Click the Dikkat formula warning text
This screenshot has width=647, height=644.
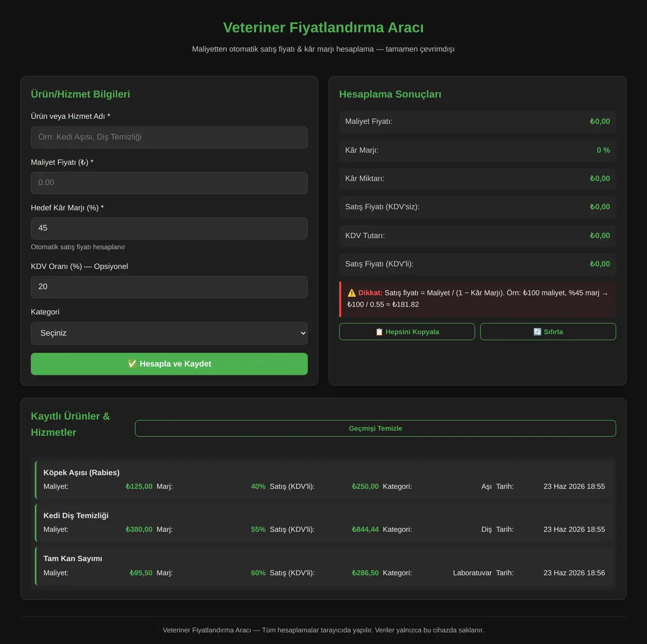click(x=478, y=299)
